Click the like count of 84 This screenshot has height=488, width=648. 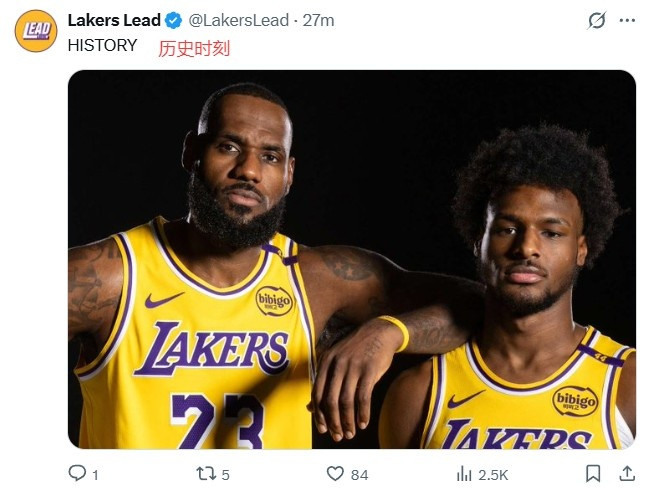tap(360, 474)
